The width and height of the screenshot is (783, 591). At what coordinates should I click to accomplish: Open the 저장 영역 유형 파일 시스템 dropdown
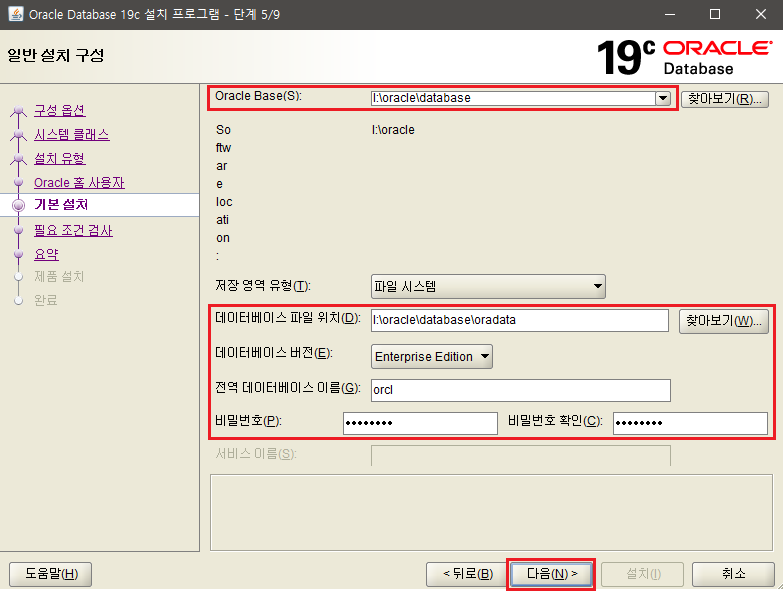(488, 287)
